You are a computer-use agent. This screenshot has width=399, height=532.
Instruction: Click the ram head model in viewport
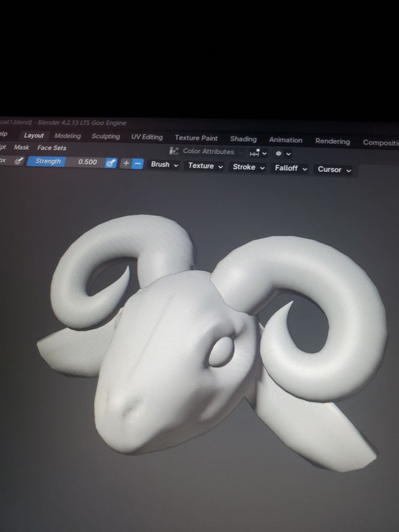point(210,343)
